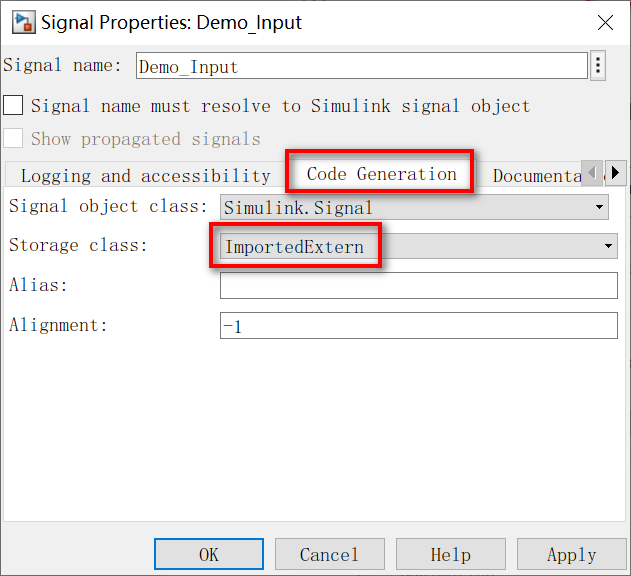Click the Signal Properties dialog icon
The width and height of the screenshot is (631, 576).
point(23,23)
